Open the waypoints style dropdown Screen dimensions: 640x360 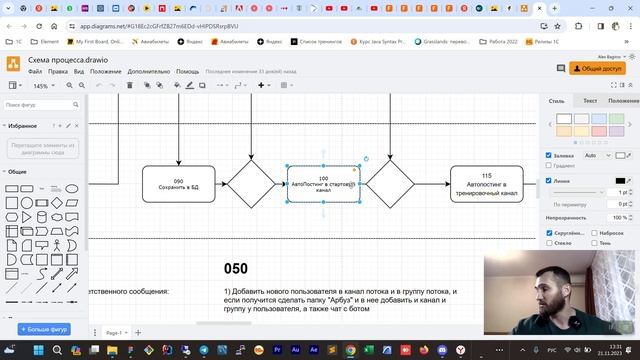(241, 85)
